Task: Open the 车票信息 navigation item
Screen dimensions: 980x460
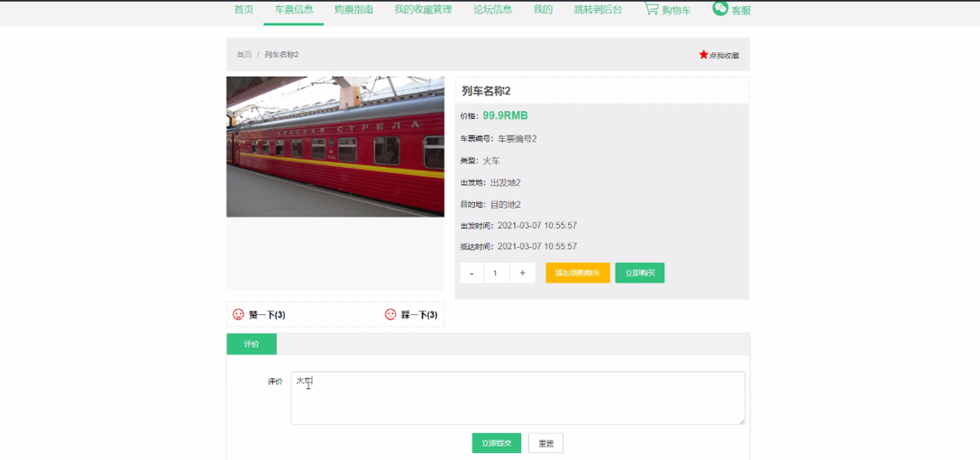Action: (294, 9)
